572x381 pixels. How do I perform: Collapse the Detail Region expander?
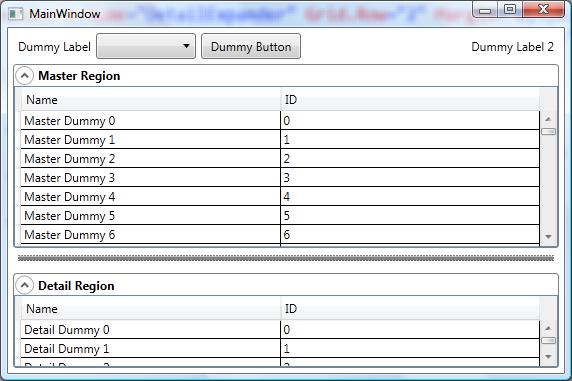point(24,285)
